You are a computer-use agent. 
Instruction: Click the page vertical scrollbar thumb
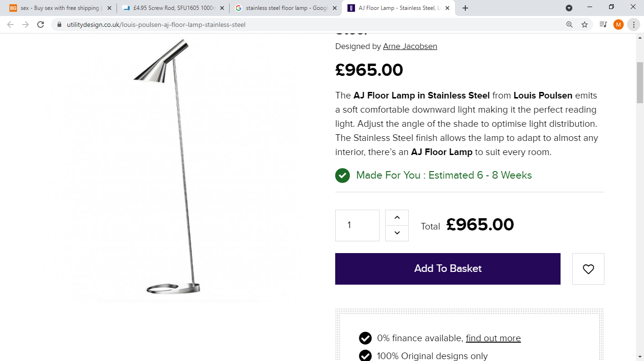click(x=640, y=82)
